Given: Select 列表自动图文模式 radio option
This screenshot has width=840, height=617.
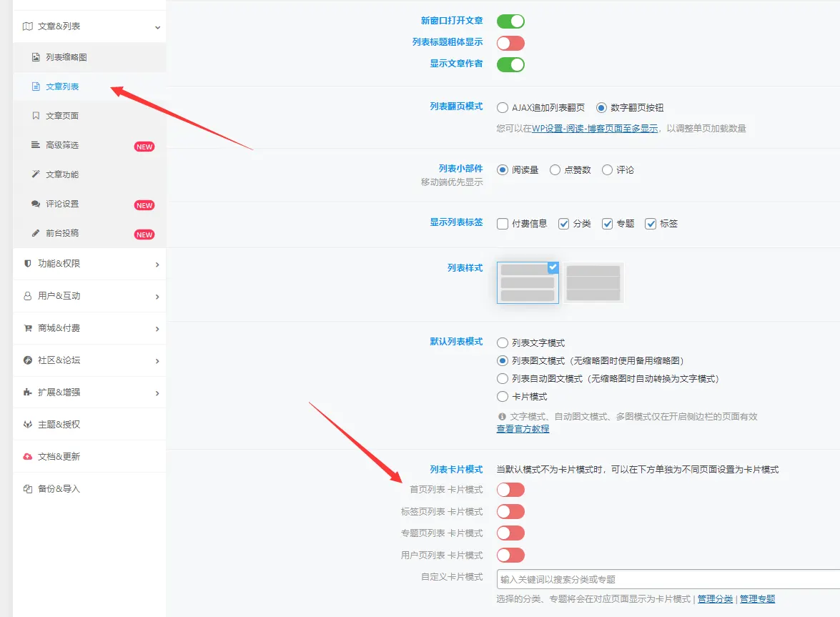Looking at the screenshot, I should (503, 379).
